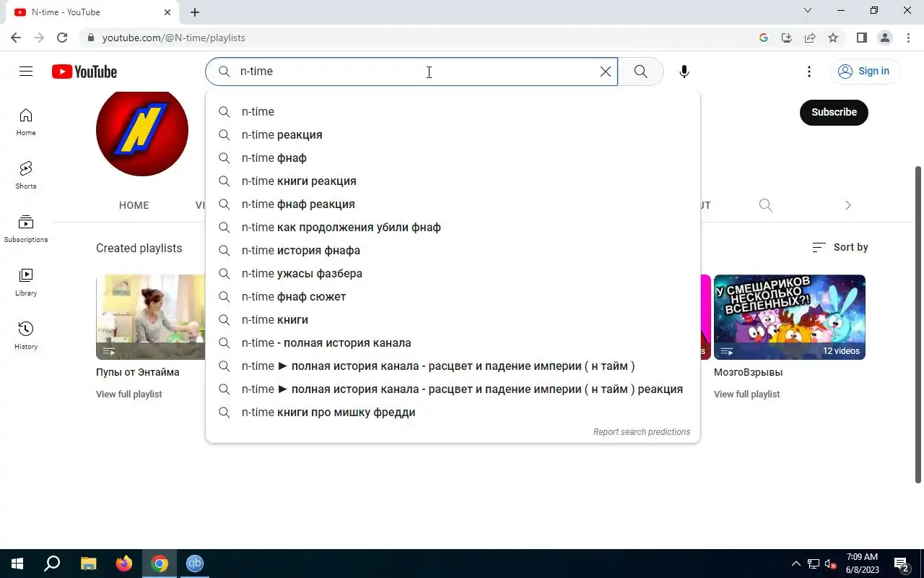924x578 pixels.
Task: Select the first suggestion 'n-time'
Action: click(x=453, y=111)
